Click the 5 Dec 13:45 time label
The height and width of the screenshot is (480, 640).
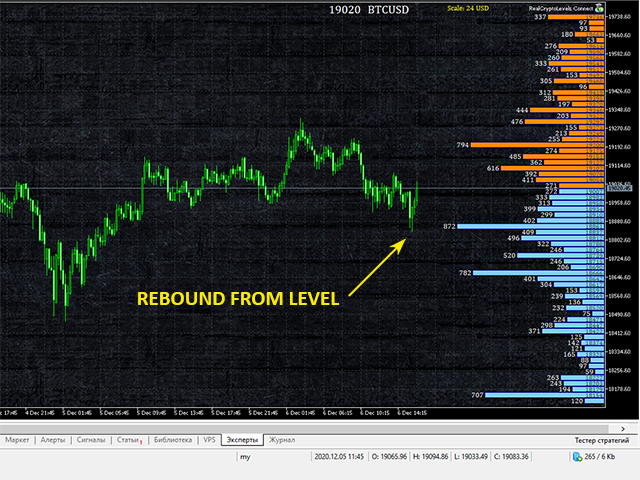[189, 413]
